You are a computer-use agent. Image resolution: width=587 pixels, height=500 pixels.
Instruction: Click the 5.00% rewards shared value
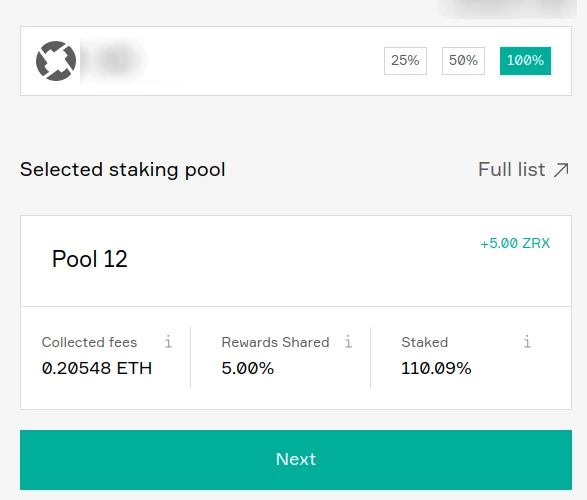(247, 368)
